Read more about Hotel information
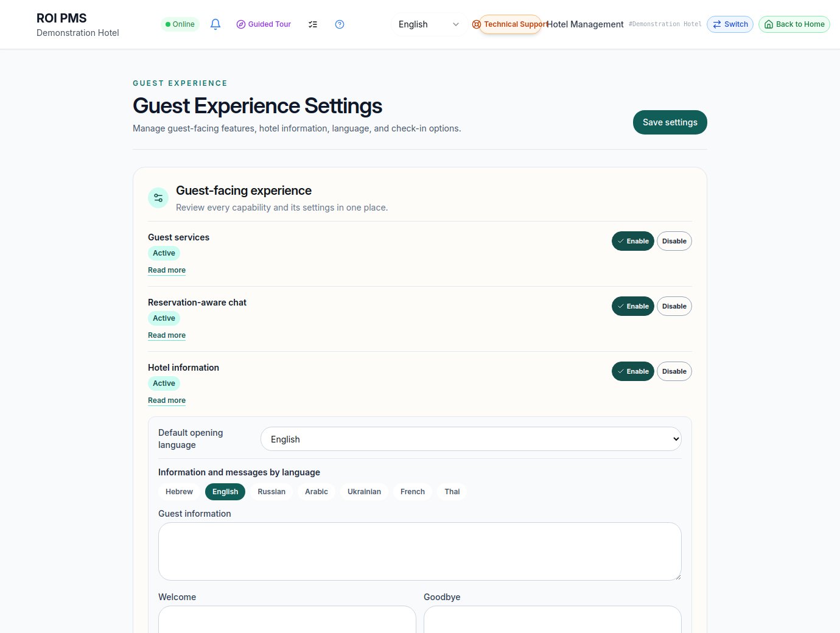Image resolution: width=840 pixels, height=633 pixels. pyautogui.click(x=167, y=400)
